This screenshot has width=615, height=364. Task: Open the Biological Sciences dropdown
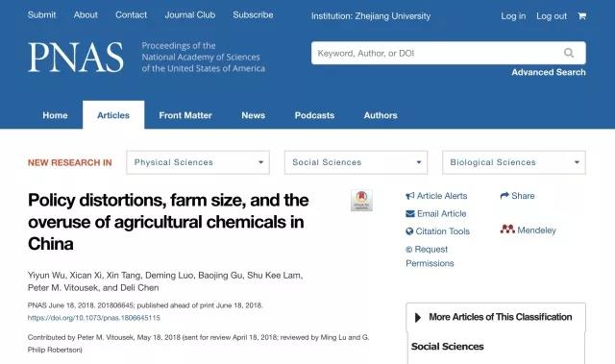coord(514,162)
